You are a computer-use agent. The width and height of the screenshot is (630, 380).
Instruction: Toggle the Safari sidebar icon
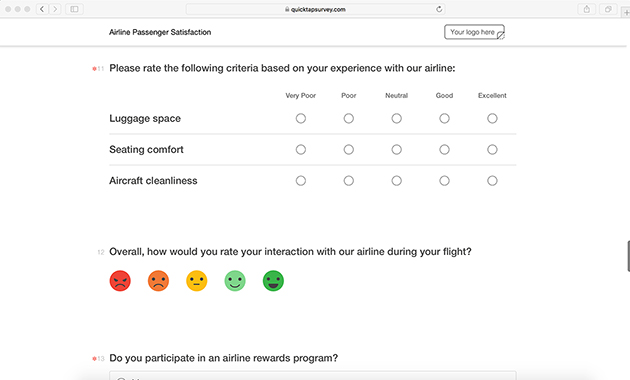[74, 9]
